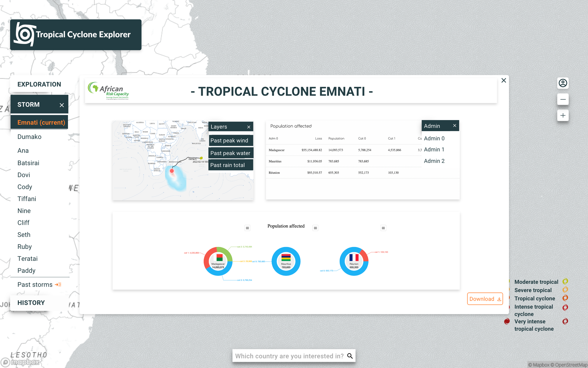Collapse the Layers dropdown header
Viewport: 588px width, 368px height.
point(231,127)
